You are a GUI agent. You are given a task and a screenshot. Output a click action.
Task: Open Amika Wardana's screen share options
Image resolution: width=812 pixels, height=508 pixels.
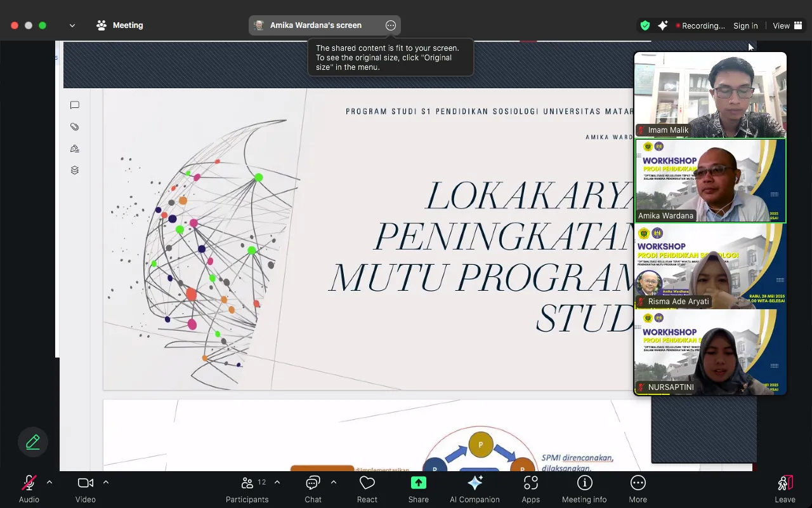point(324,25)
